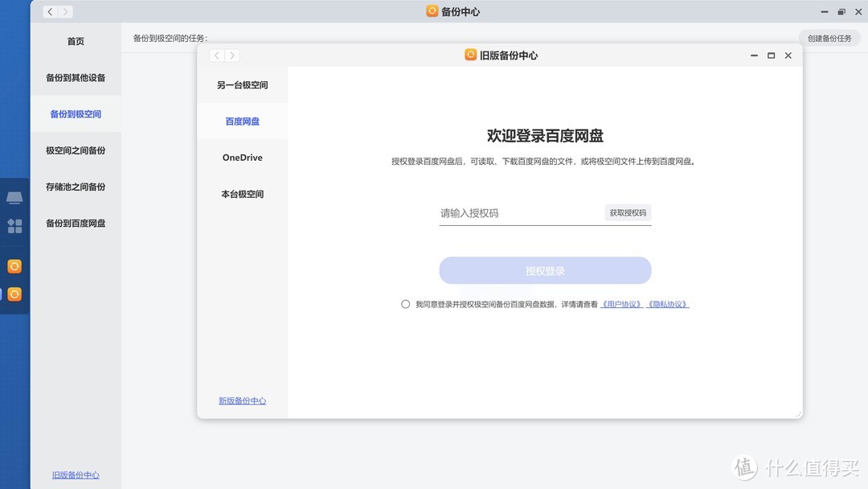Viewport: 868px width, 489px height.
Task: Select the second orange backup icon in dock
Action: coord(14,294)
